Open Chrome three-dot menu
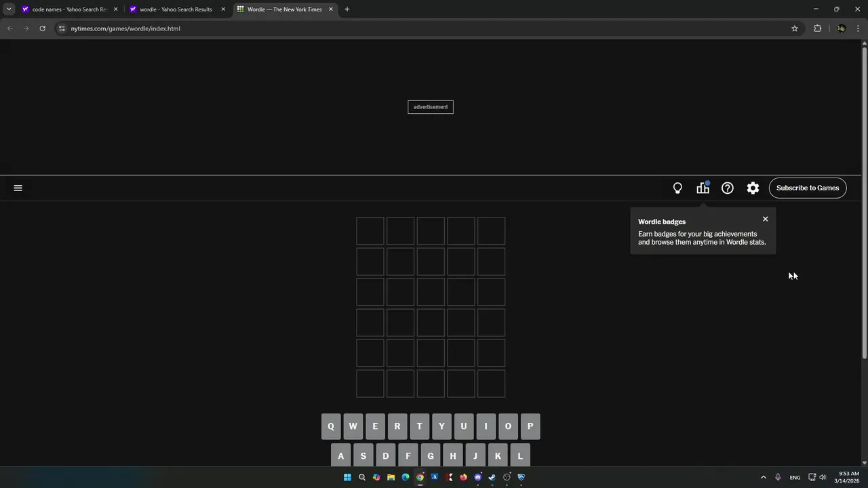 [x=858, y=28]
